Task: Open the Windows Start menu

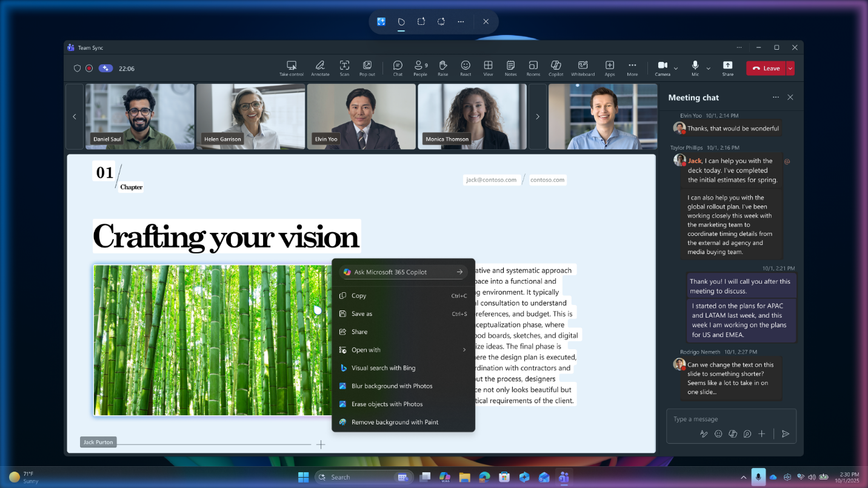Action: tap(303, 477)
